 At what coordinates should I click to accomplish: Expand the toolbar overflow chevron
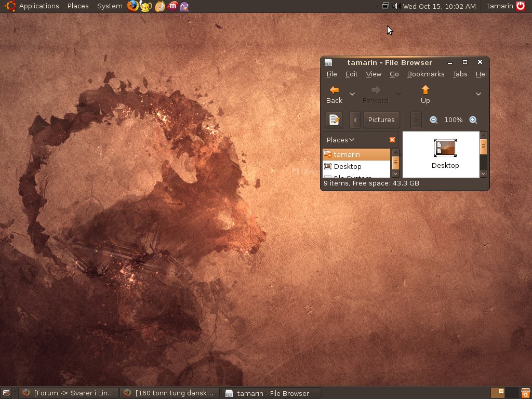click(x=478, y=94)
